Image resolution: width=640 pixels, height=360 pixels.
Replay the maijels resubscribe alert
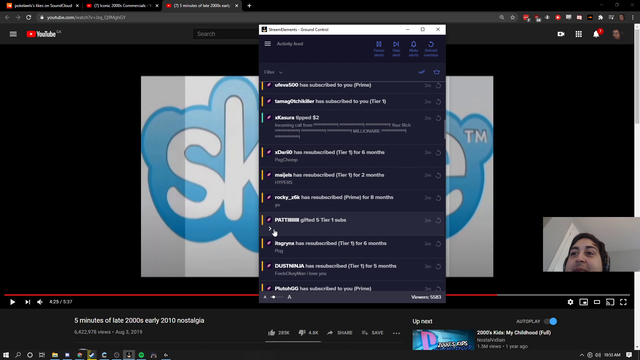(x=438, y=176)
